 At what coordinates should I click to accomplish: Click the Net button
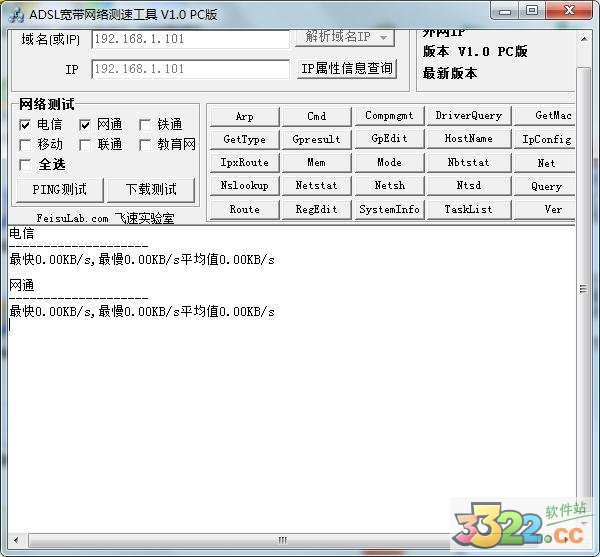(545, 163)
